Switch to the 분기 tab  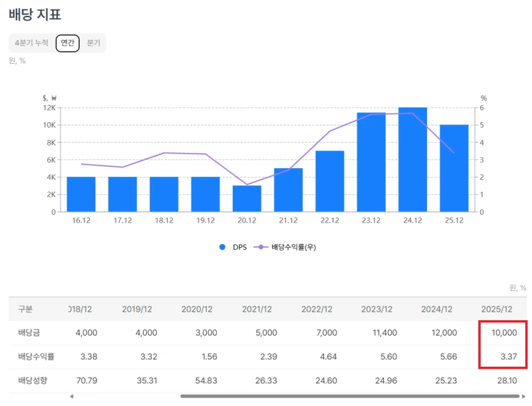(94, 43)
